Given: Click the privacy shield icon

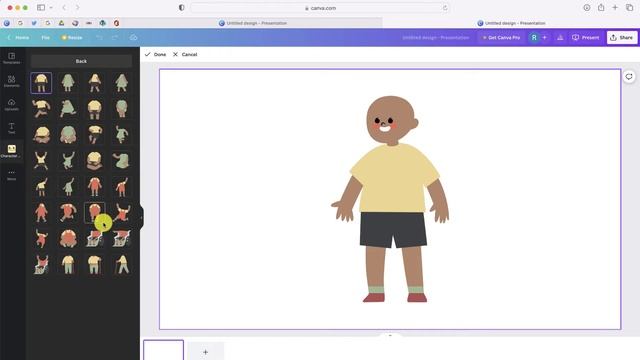Looking at the screenshot, I should (182, 8).
